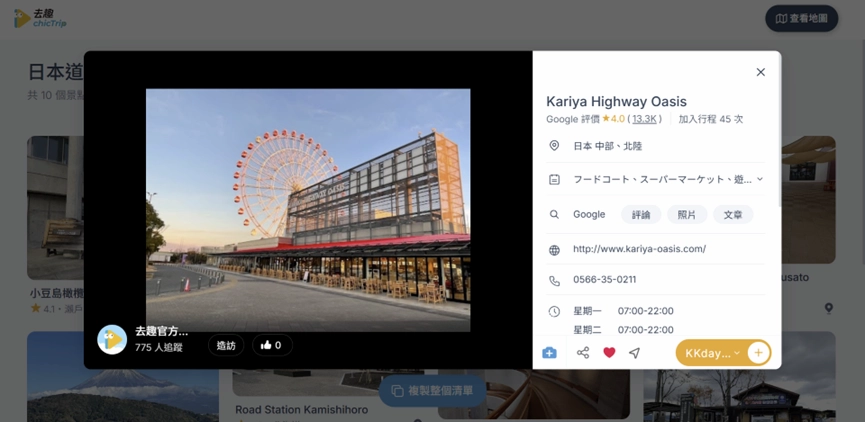Click phone number 0566-35-0211
The image size is (865, 422).
point(605,280)
